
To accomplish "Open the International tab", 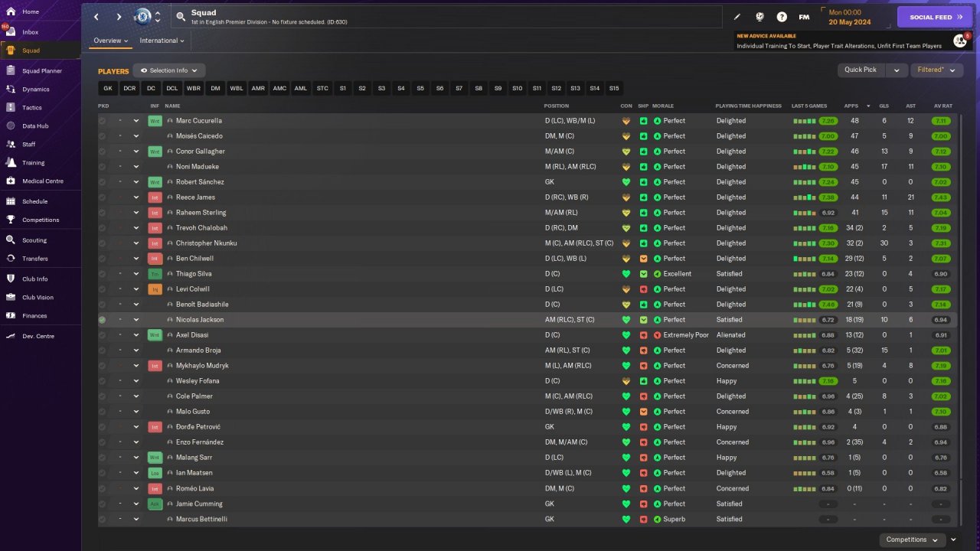I will pos(162,41).
